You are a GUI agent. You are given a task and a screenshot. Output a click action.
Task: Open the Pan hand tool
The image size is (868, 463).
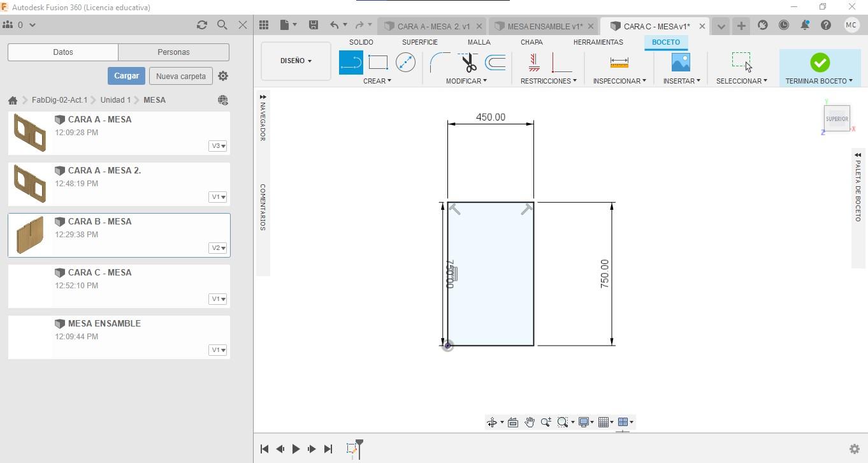click(x=530, y=422)
